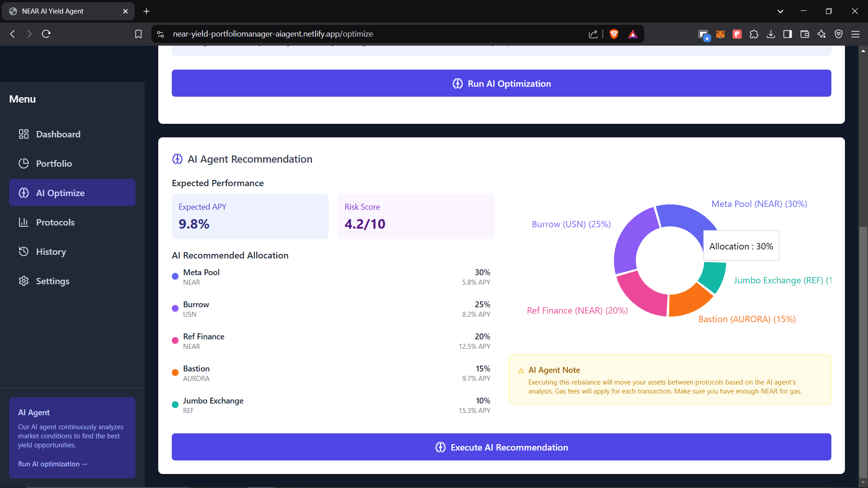
Task: Open the Dashboard menu item
Action: coord(58,134)
